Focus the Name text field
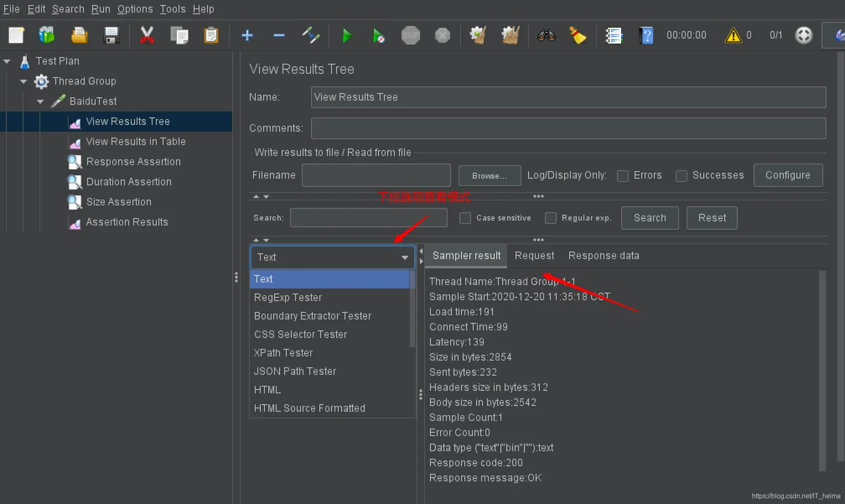The height and width of the screenshot is (504, 845). [x=569, y=97]
